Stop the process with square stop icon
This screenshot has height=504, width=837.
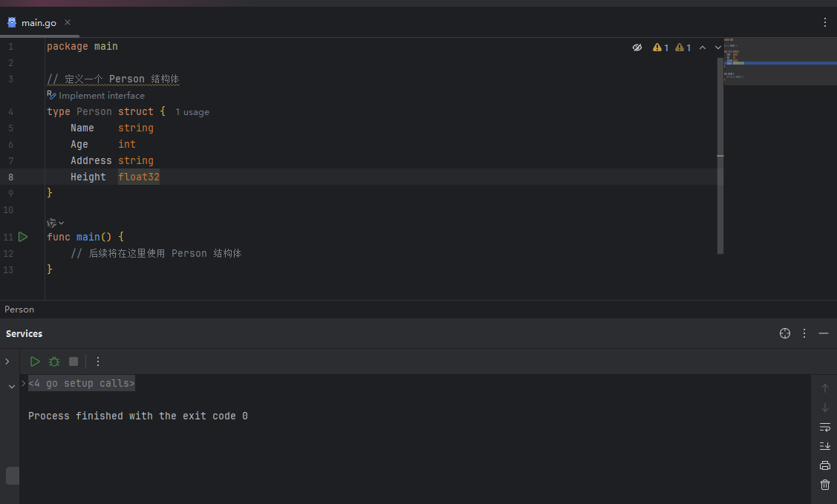coord(74,361)
